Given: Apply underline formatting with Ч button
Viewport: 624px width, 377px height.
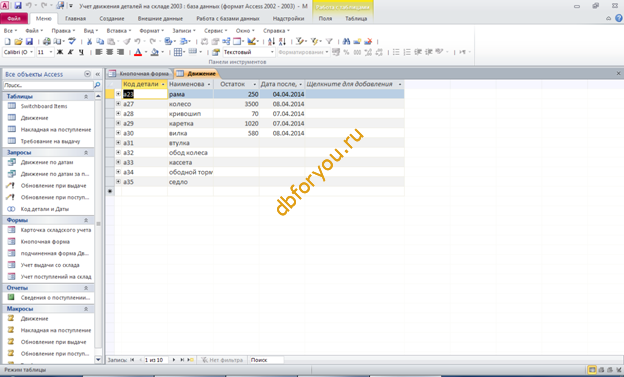Looking at the screenshot, I should point(81,52).
